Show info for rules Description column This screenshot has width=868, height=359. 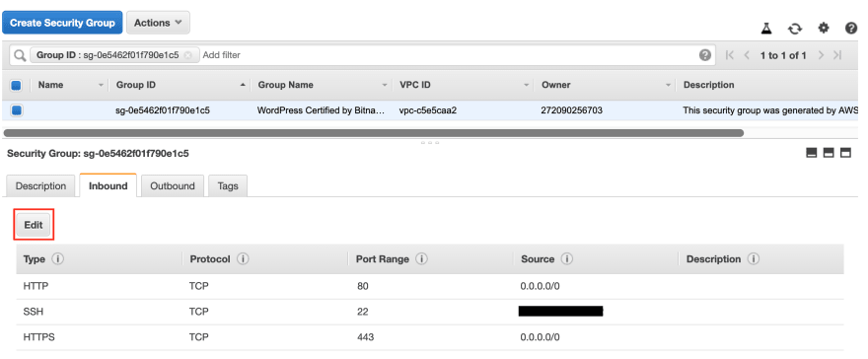pos(754,258)
